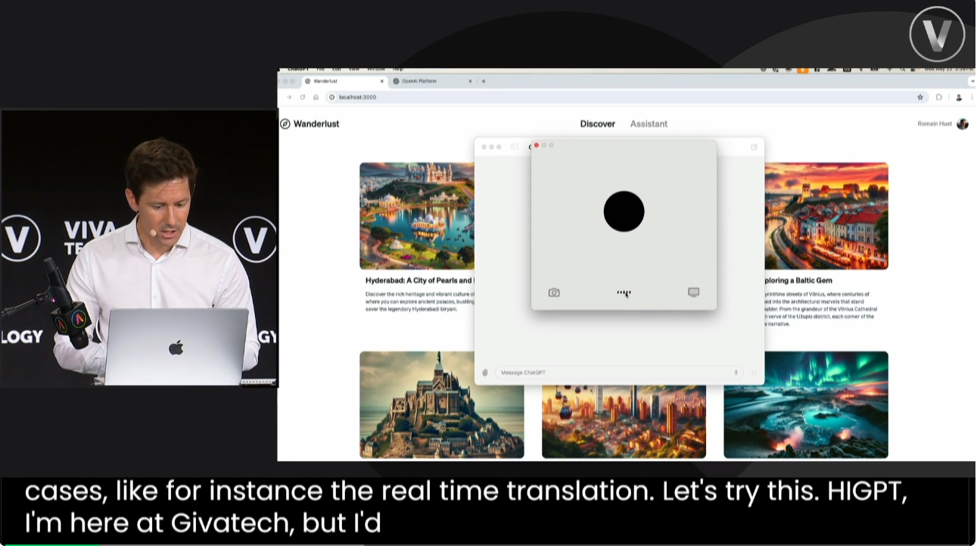Switch to the OpenAI Platform tab

pos(431,81)
